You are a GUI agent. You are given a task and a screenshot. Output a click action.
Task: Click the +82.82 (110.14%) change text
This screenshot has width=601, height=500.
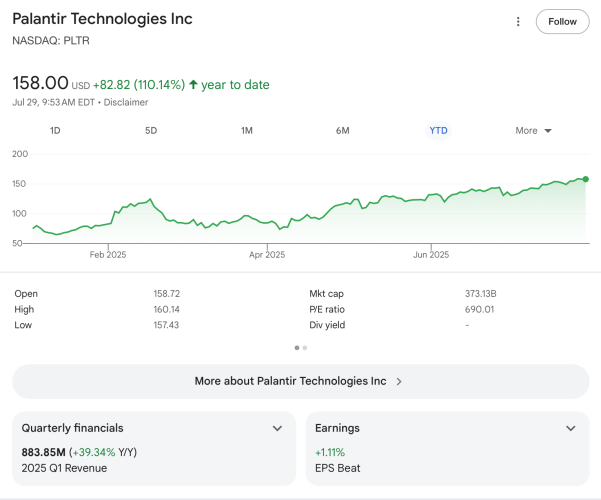click(x=139, y=85)
